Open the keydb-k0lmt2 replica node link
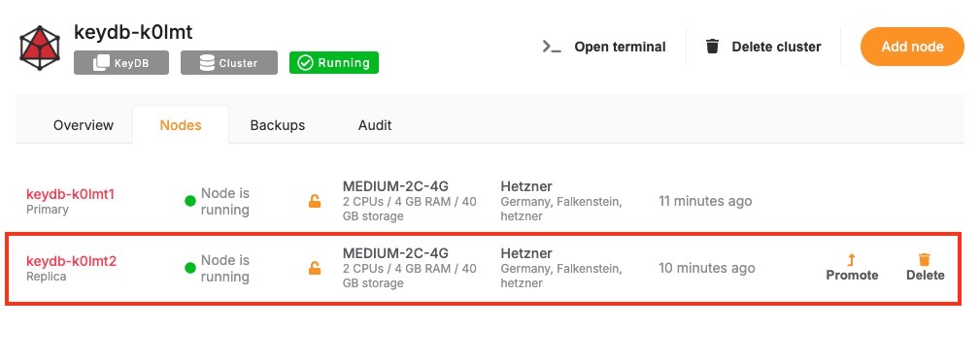This screenshot has height=362, width=980. point(71,261)
